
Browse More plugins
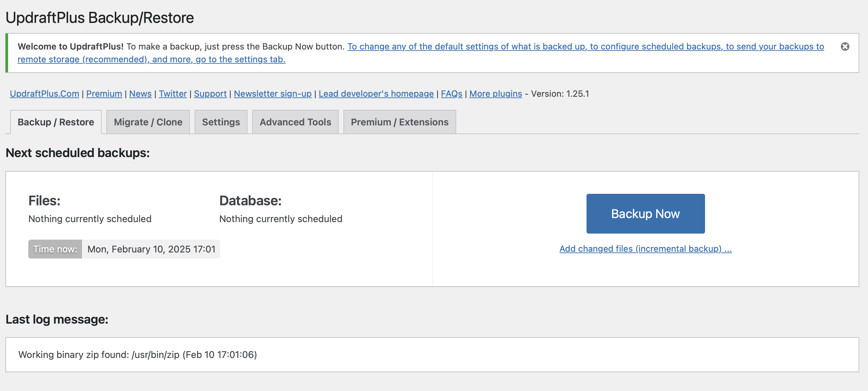click(x=495, y=94)
